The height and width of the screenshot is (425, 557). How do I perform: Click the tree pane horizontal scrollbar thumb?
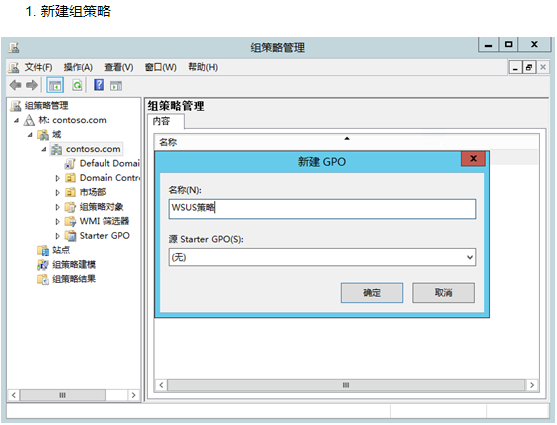tap(63, 395)
